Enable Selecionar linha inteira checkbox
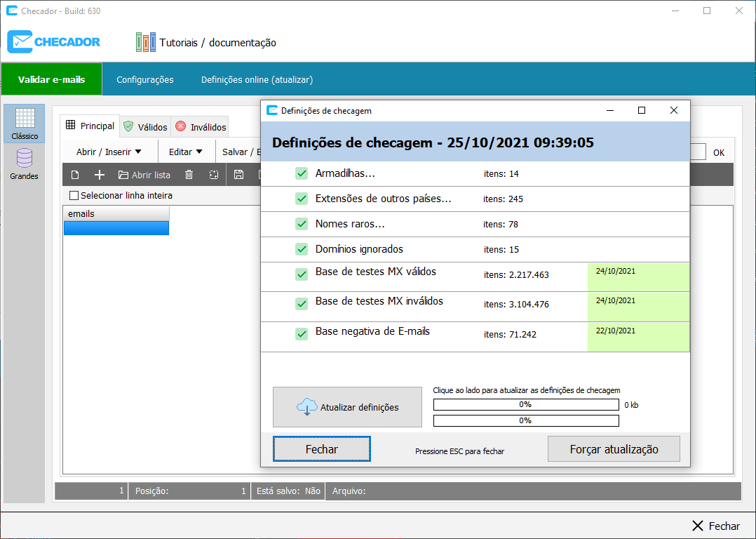The height and width of the screenshot is (539, 756). click(74, 195)
